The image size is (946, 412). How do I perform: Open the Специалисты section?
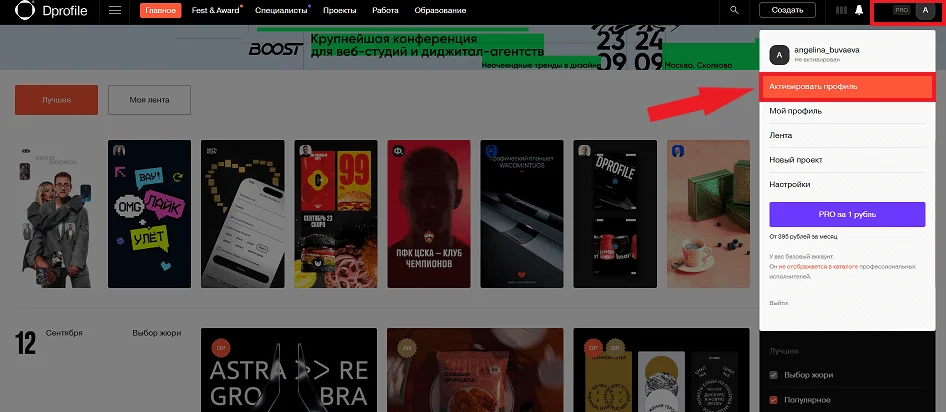pos(281,10)
